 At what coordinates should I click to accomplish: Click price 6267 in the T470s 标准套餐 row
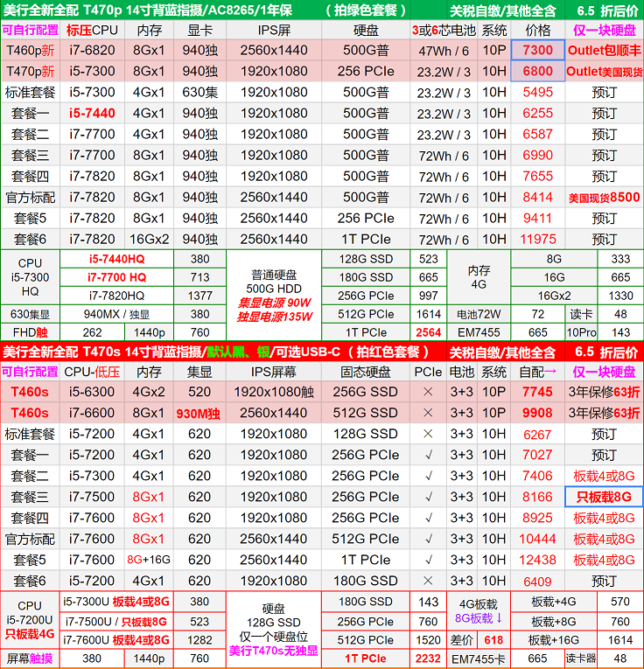pyautogui.click(x=538, y=435)
